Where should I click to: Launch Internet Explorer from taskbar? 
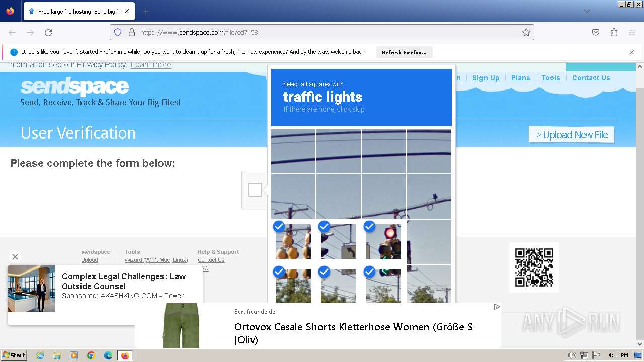[40, 355]
